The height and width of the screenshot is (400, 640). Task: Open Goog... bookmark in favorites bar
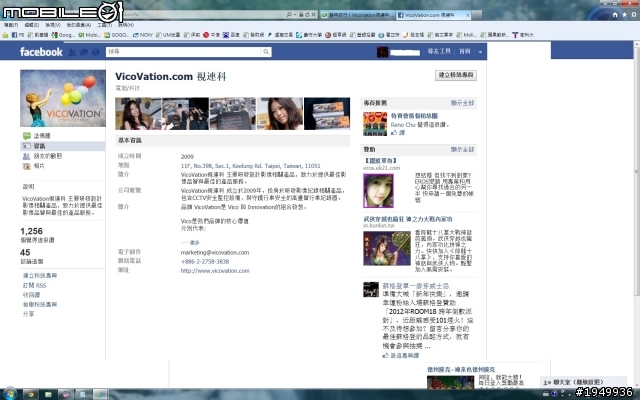click(63, 35)
